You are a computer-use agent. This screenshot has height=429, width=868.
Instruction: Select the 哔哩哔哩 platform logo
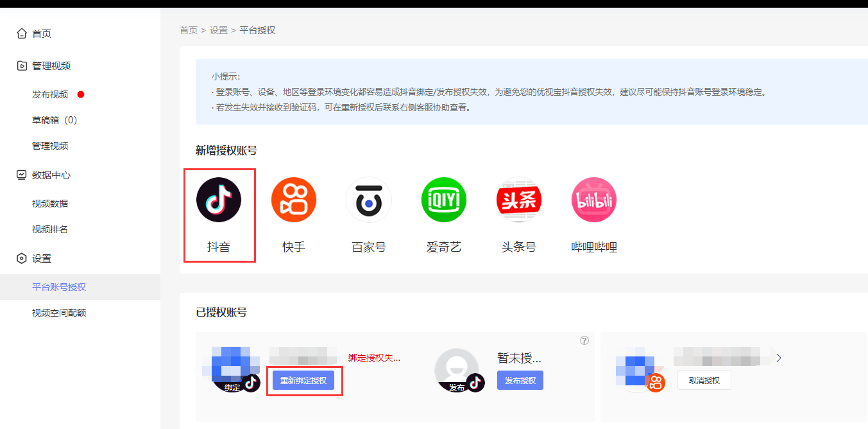(594, 200)
